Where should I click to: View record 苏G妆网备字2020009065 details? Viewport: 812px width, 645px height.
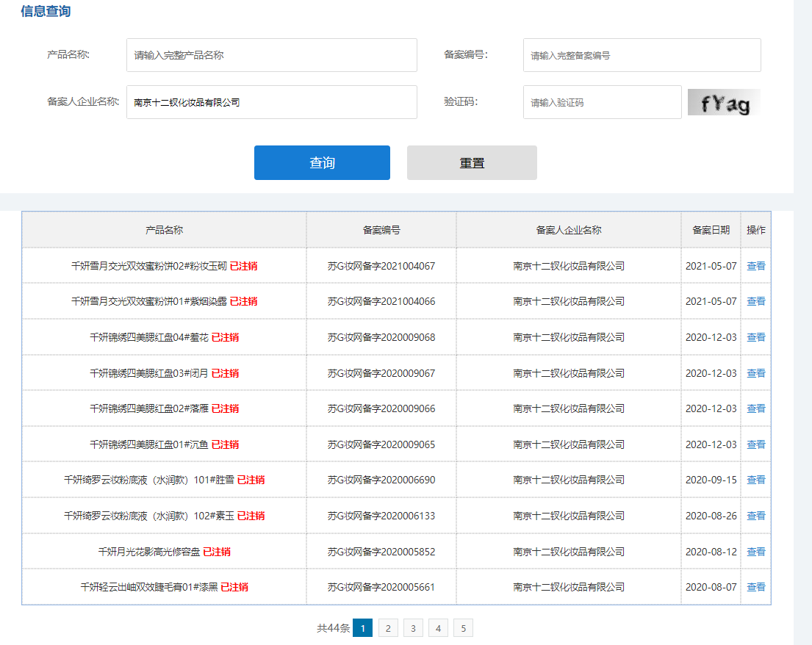click(x=755, y=444)
